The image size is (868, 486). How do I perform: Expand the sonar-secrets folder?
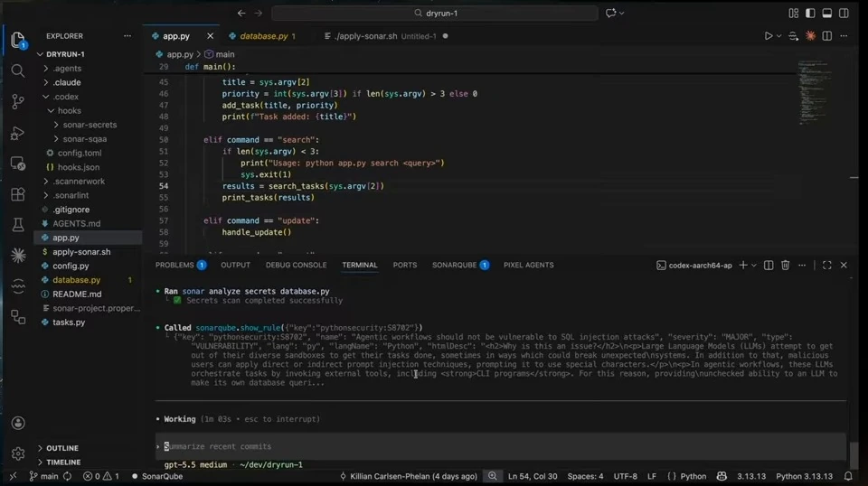[x=88, y=125]
